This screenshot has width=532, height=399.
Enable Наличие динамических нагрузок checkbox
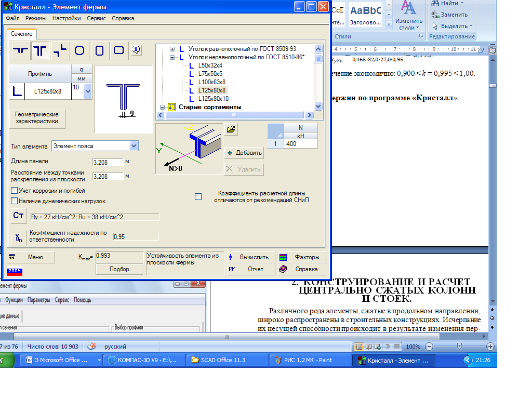pos(14,201)
